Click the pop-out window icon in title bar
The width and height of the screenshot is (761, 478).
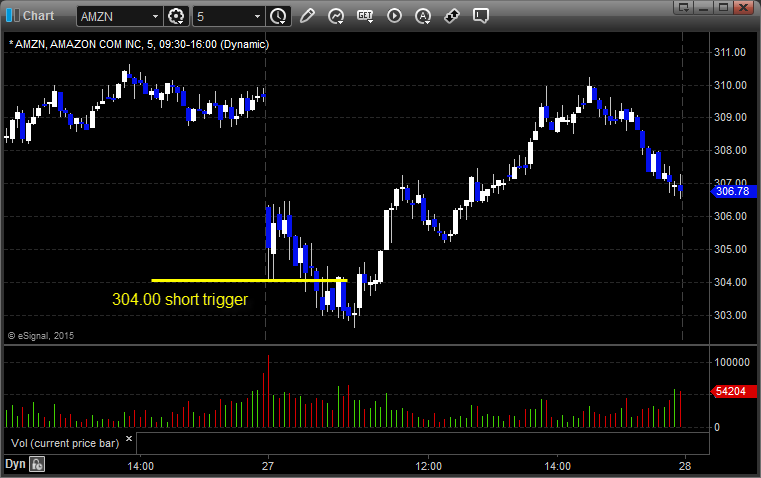coord(684,7)
